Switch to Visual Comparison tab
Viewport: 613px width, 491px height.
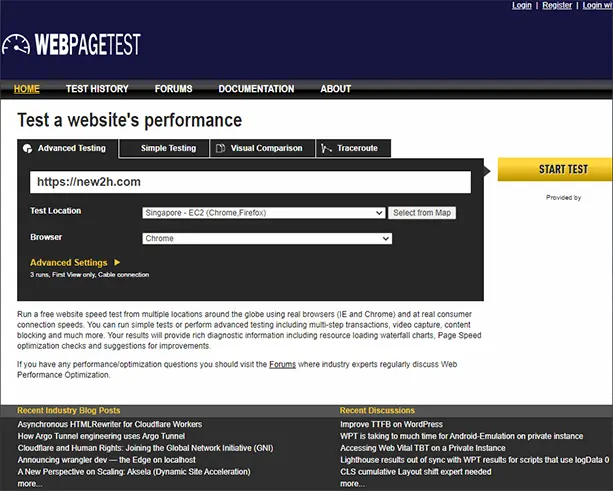tap(262, 149)
